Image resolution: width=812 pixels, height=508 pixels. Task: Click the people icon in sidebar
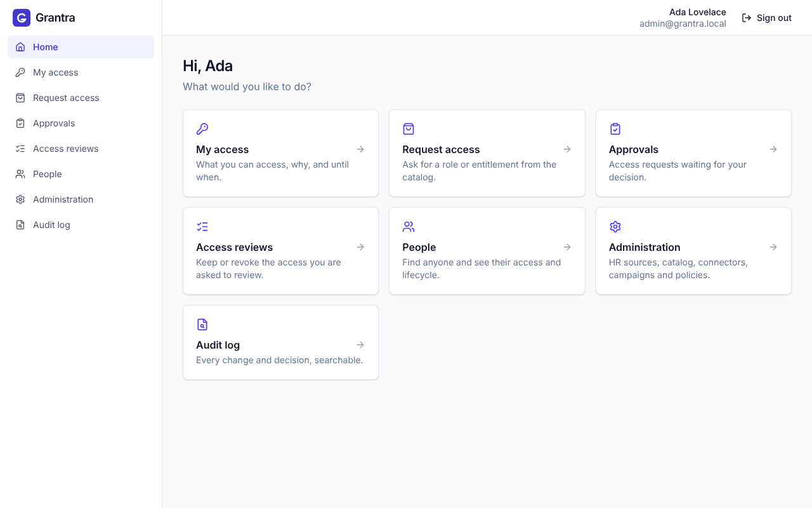pos(20,174)
